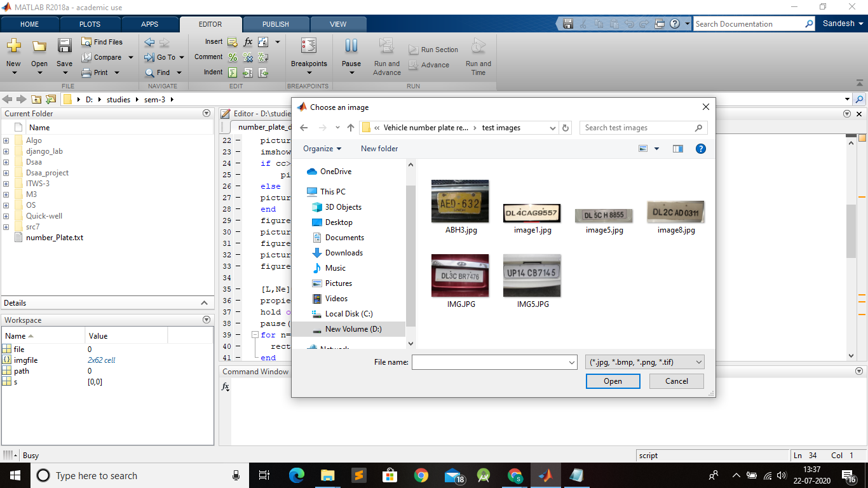Expand the File name history dropdown
The image size is (868, 488).
[x=571, y=362]
